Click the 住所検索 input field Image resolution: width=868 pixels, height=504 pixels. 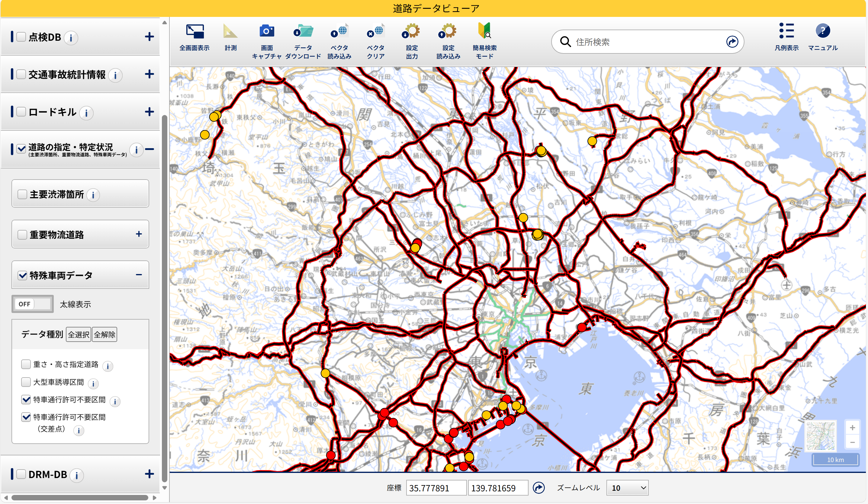point(648,42)
